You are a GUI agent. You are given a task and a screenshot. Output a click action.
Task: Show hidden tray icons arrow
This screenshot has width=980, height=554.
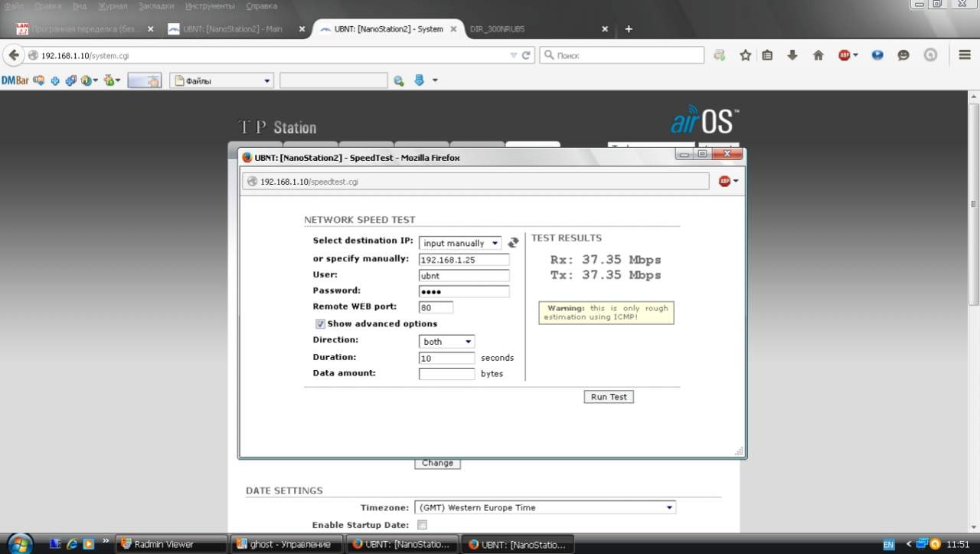click(909, 544)
